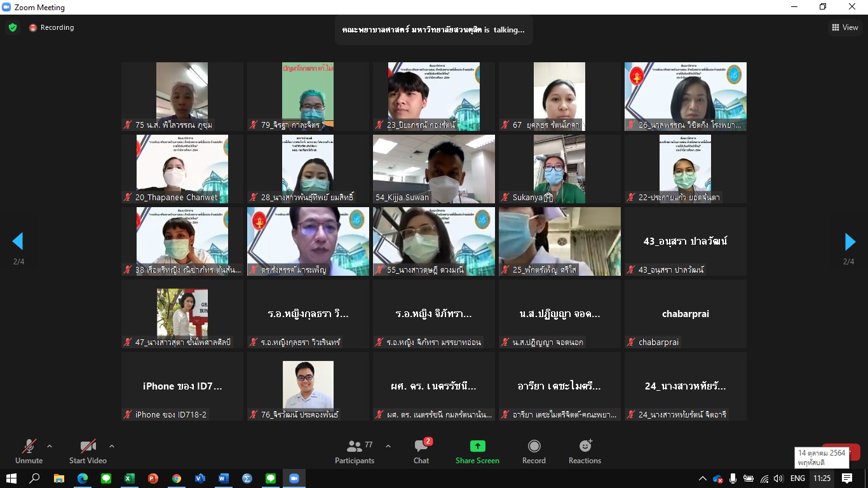This screenshot has height=488, width=868.
Task: Select video tile of Sukanya
Action: click(x=560, y=169)
